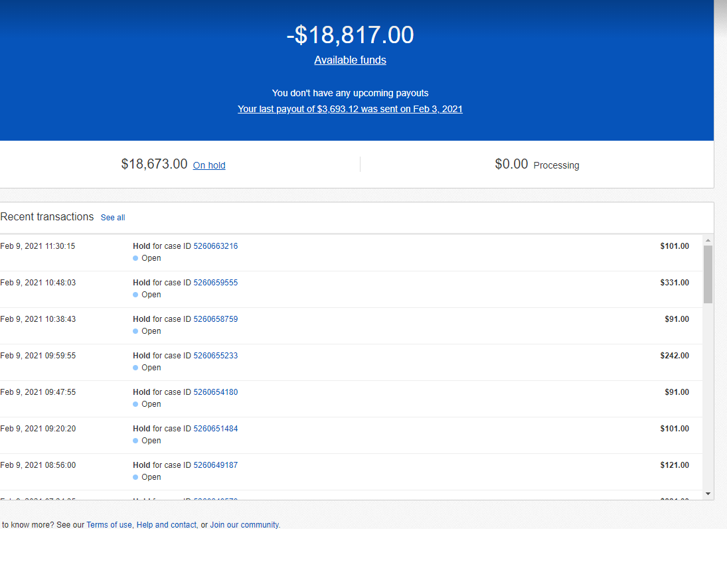Click the Open status dot for case 5260651484

[x=135, y=441]
